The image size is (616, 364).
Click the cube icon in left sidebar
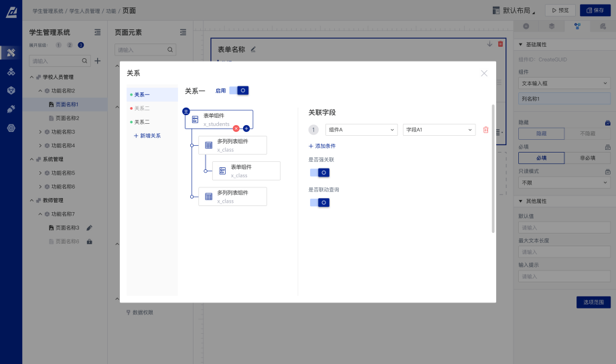coord(11,90)
